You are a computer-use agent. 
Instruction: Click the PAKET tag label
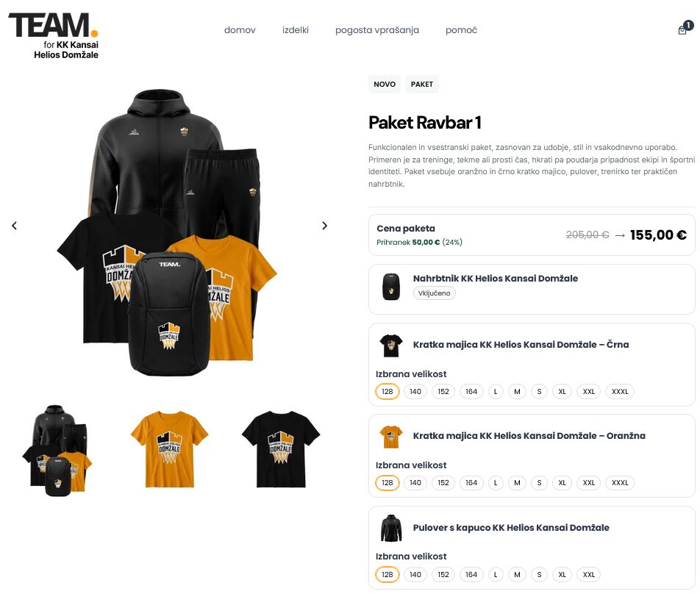[x=422, y=85]
